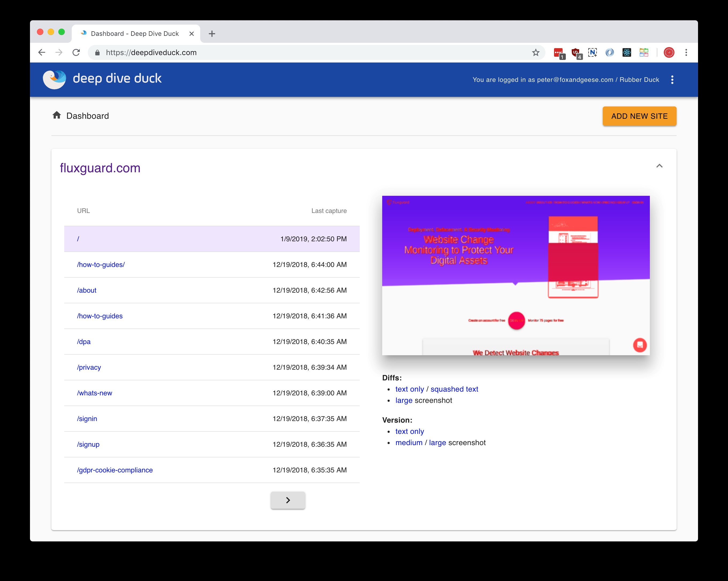Viewport: 728px width, 581px height.
Task: Open the /whats-new URL link
Action: point(94,393)
